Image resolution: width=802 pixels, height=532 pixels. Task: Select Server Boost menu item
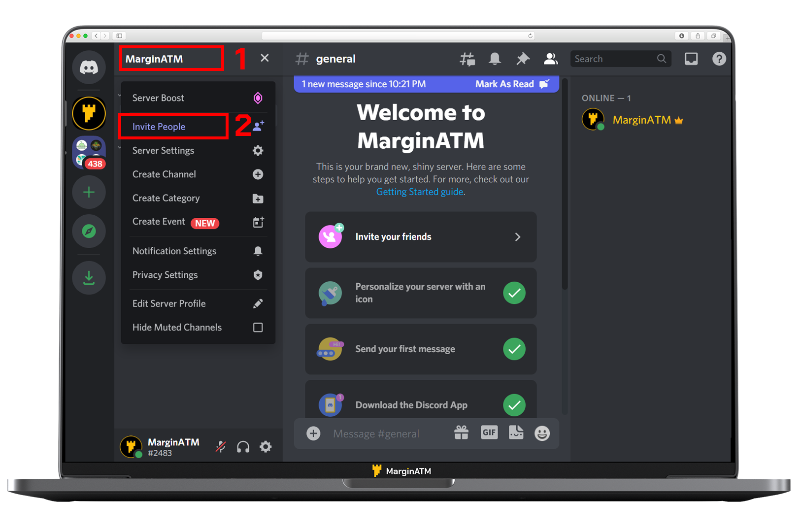[198, 98]
